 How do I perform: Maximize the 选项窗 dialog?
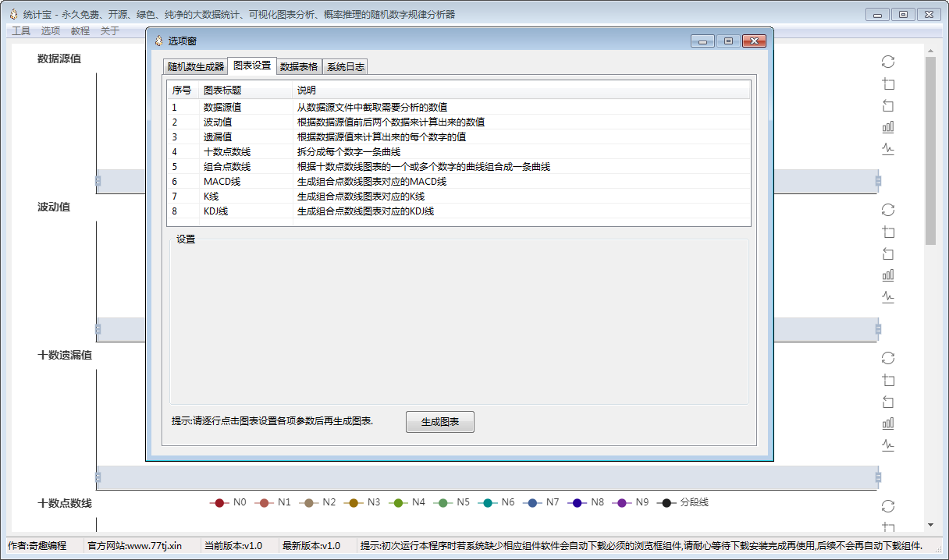[x=728, y=41]
